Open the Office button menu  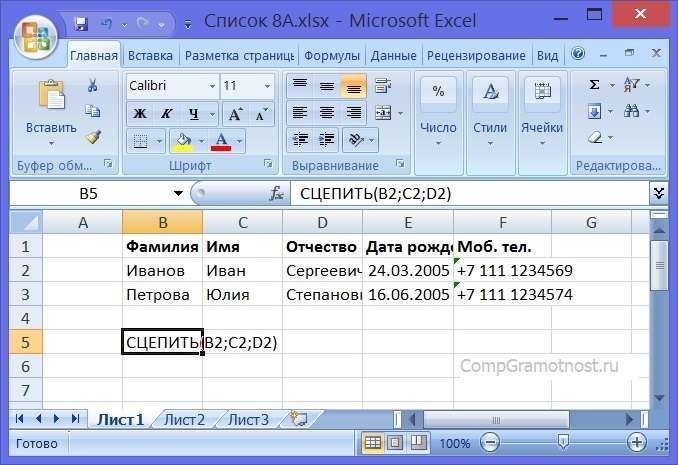click(36, 37)
